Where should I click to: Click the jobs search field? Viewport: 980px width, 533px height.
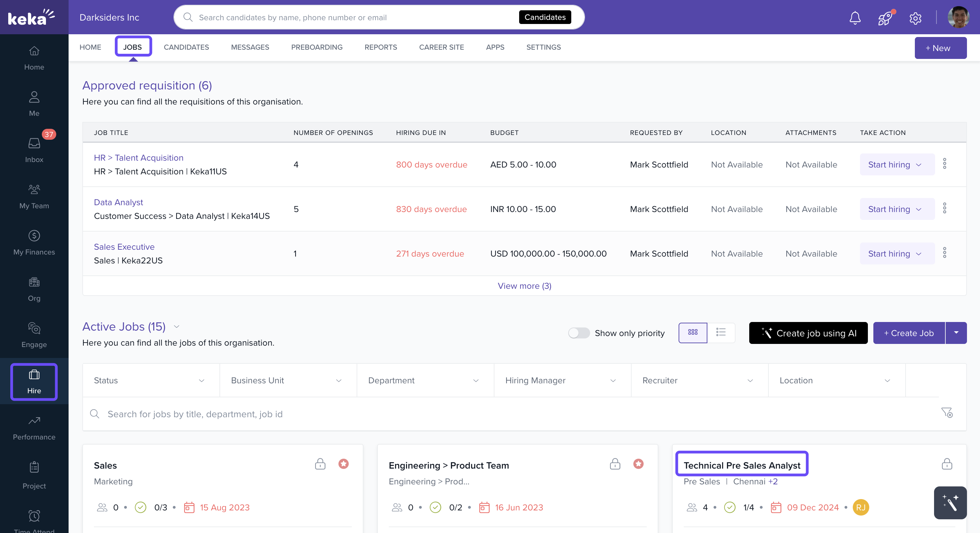494,414
